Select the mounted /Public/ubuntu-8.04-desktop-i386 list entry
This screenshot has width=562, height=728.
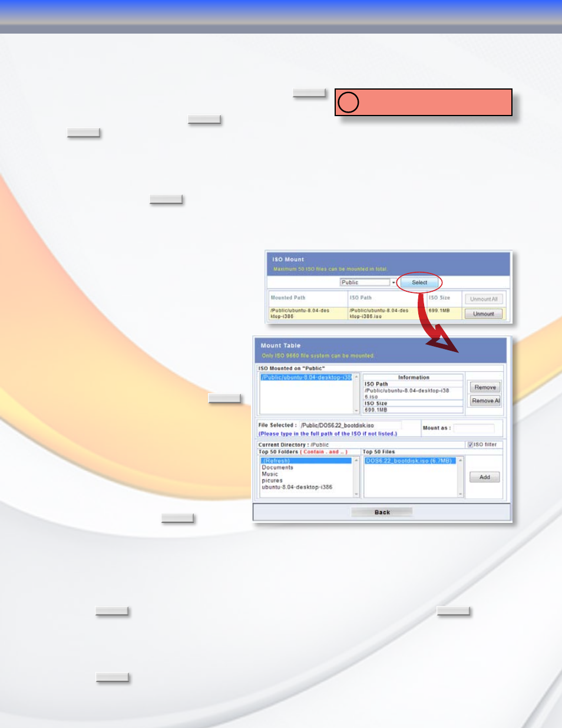coord(306,377)
